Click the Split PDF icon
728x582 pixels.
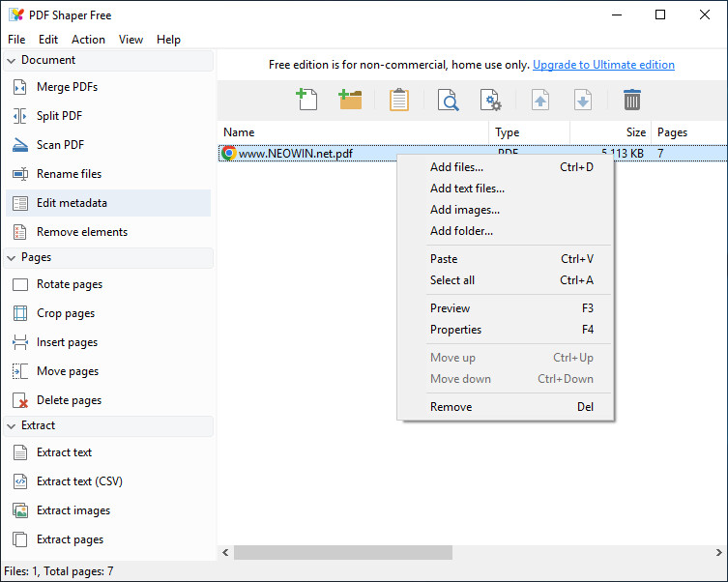(20, 116)
